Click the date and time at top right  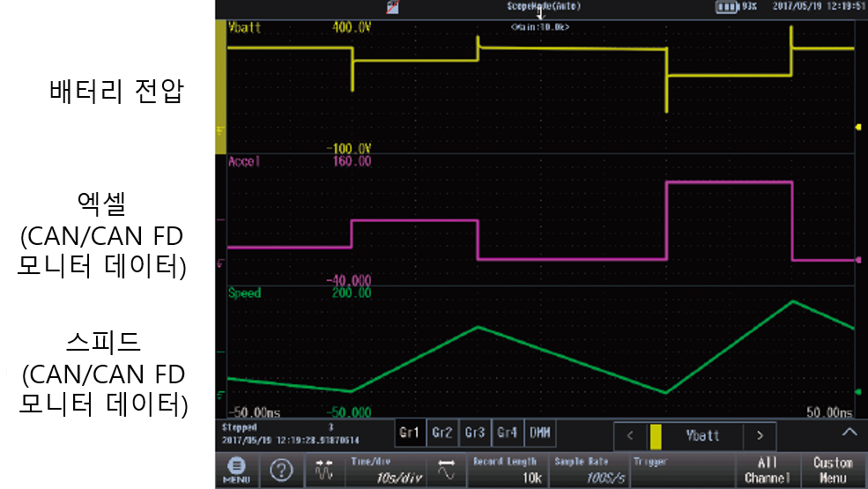tap(819, 6)
